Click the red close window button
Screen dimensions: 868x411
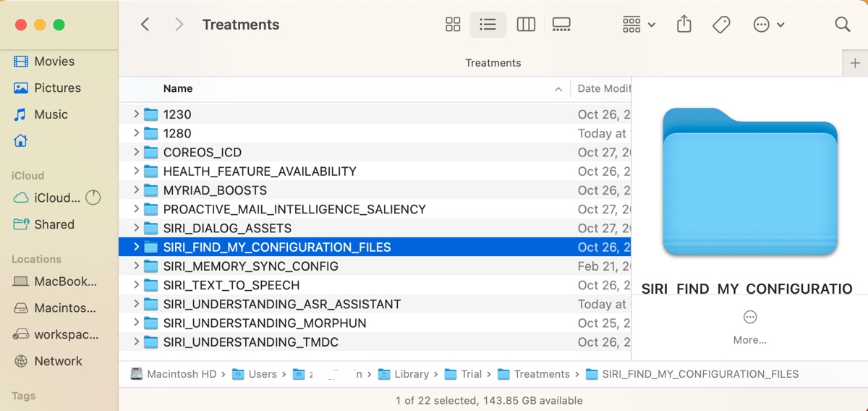coord(21,25)
